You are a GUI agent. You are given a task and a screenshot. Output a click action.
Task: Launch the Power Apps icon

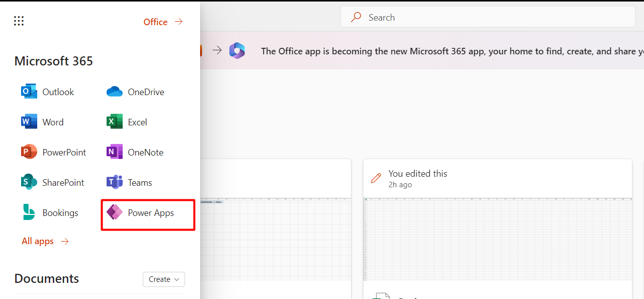pyautogui.click(x=115, y=212)
